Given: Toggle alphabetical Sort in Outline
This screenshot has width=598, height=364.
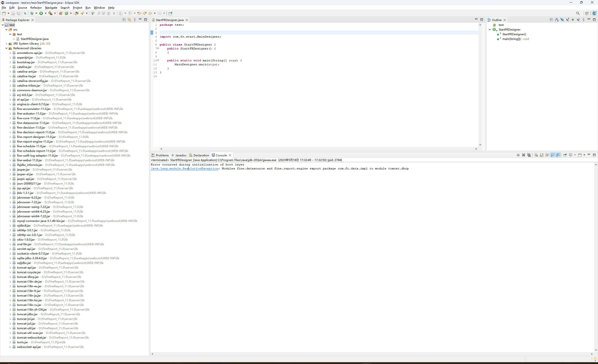Looking at the screenshot, I should pyautogui.click(x=557, y=20).
